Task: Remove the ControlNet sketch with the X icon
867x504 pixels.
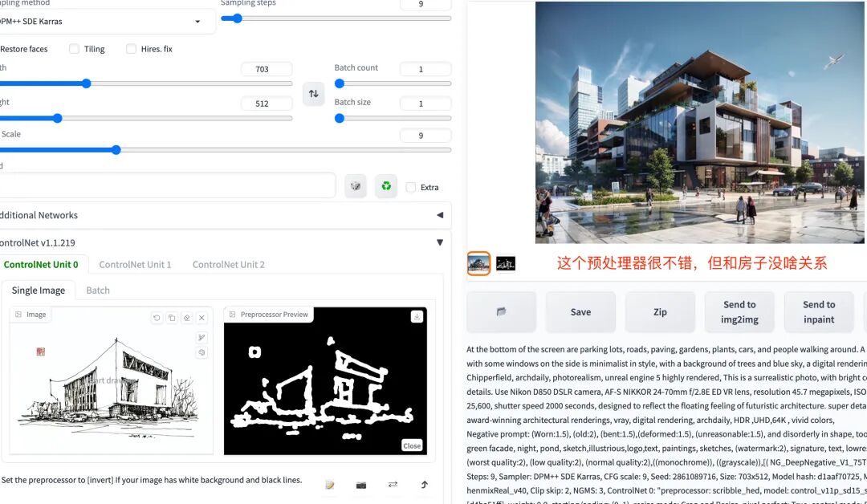Action: point(201,317)
